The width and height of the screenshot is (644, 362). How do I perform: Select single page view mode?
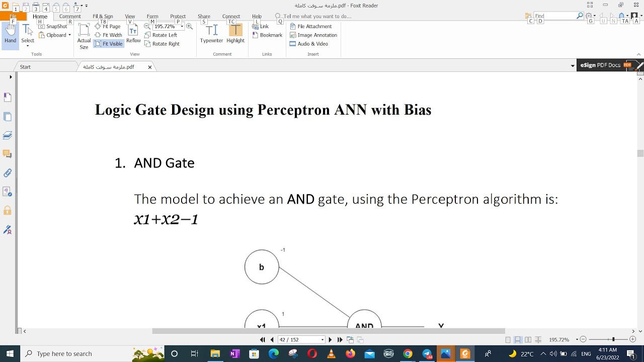(508, 340)
